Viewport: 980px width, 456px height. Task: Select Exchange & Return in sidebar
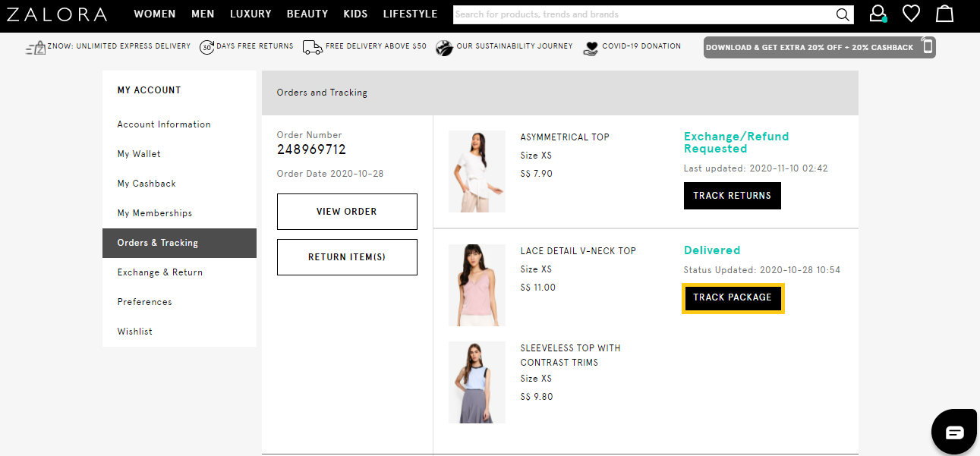[x=160, y=272]
